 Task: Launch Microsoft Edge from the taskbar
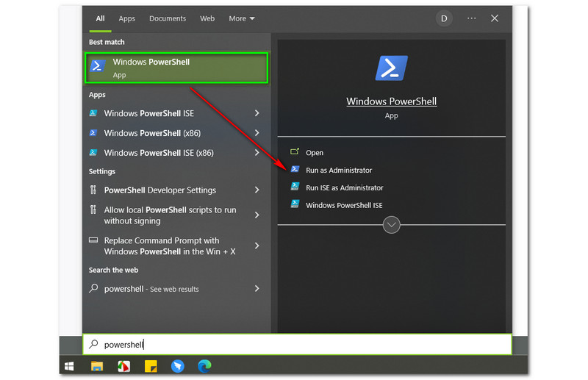(204, 365)
